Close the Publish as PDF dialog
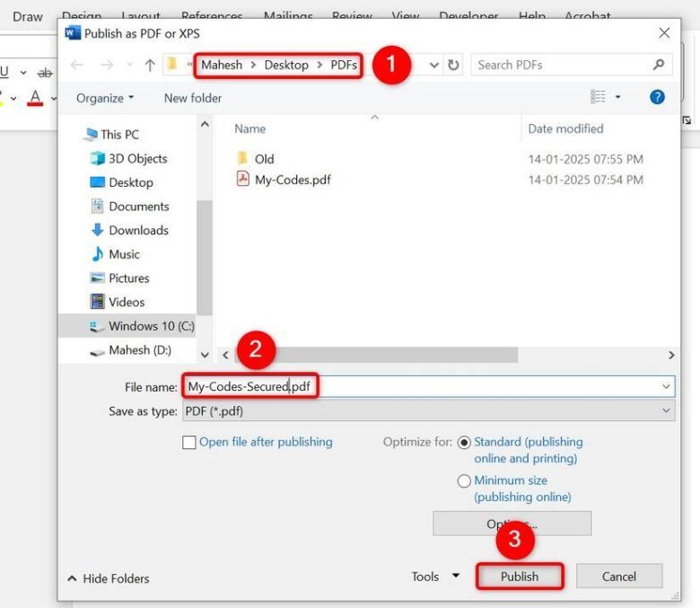 (x=664, y=32)
